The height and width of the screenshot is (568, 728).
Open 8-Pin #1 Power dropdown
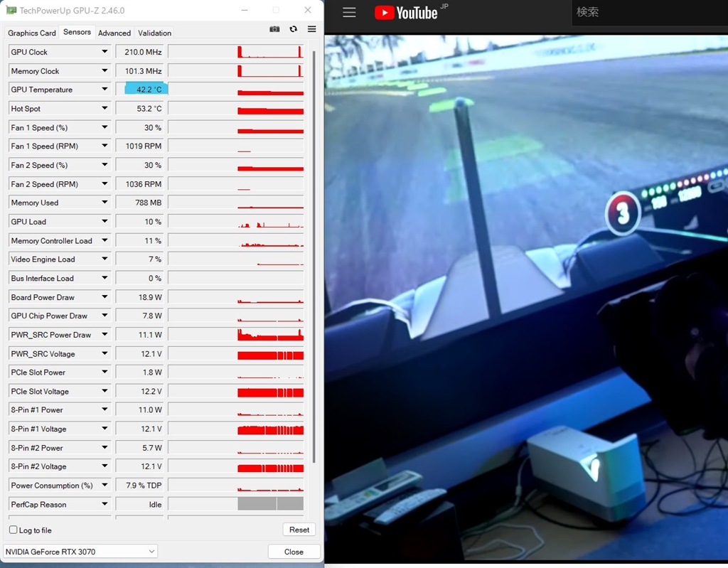105,409
